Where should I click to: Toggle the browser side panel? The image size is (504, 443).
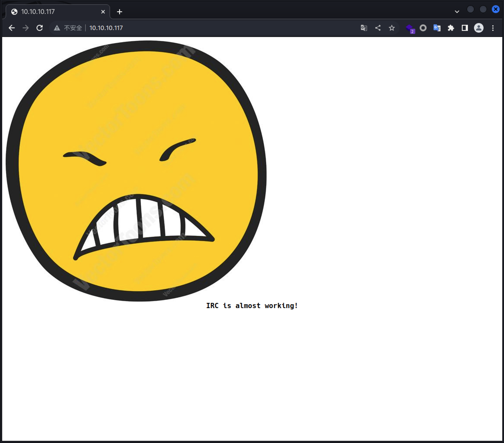pyautogui.click(x=465, y=28)
